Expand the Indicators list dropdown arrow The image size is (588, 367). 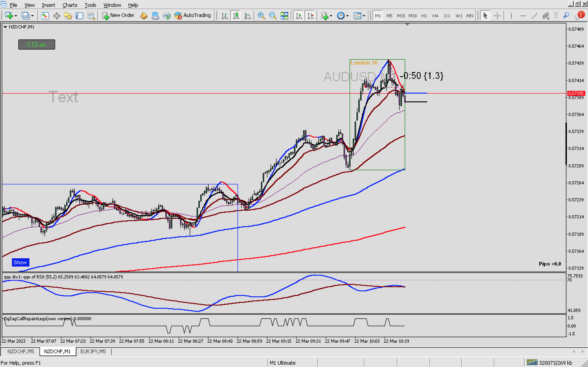click(331, 16)
